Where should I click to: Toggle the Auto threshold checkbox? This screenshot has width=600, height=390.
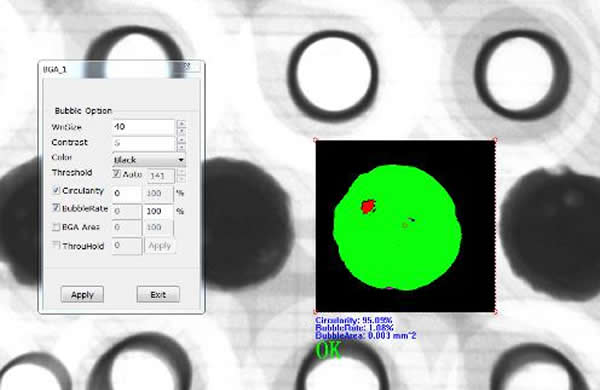pos(117,174)
